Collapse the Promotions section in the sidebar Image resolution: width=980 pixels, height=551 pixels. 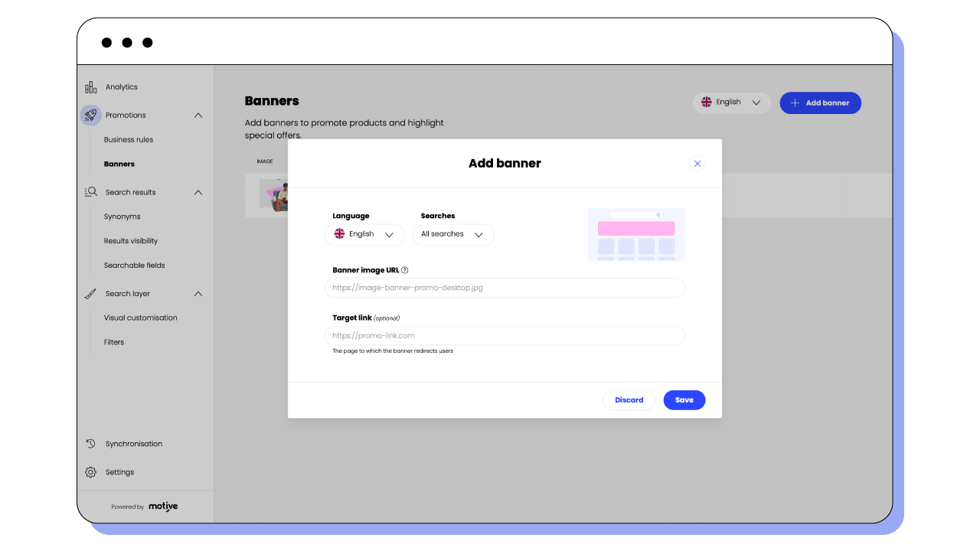pyautogui.click(x=198, y=115)
